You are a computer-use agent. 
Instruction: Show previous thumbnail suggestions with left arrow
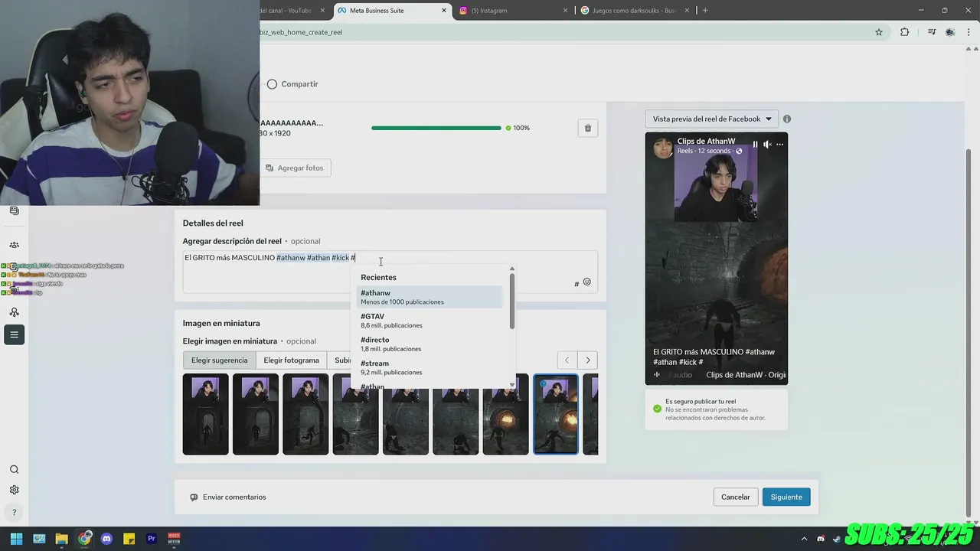point(567,360)
